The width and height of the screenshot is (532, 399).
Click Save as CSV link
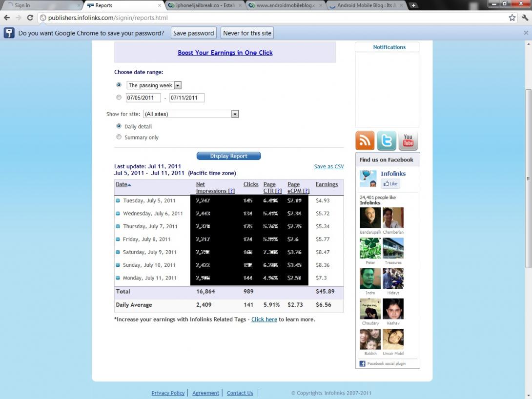(x=329, y=166)
